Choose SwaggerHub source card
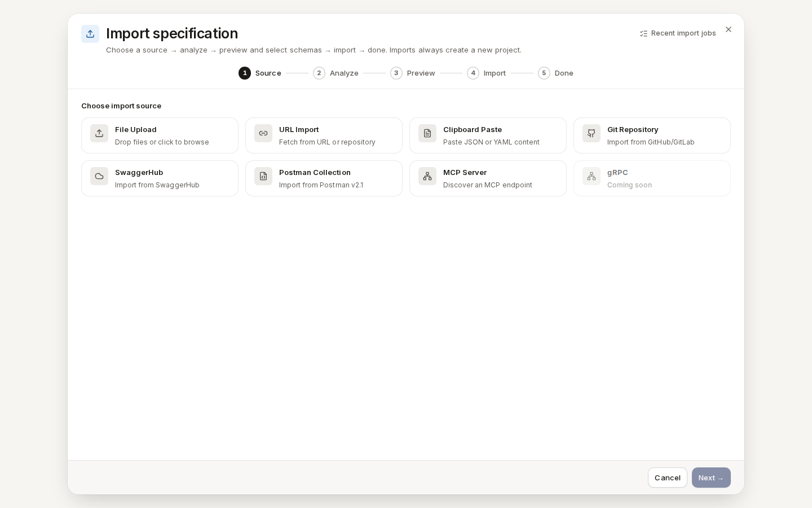 click(160, 178)
